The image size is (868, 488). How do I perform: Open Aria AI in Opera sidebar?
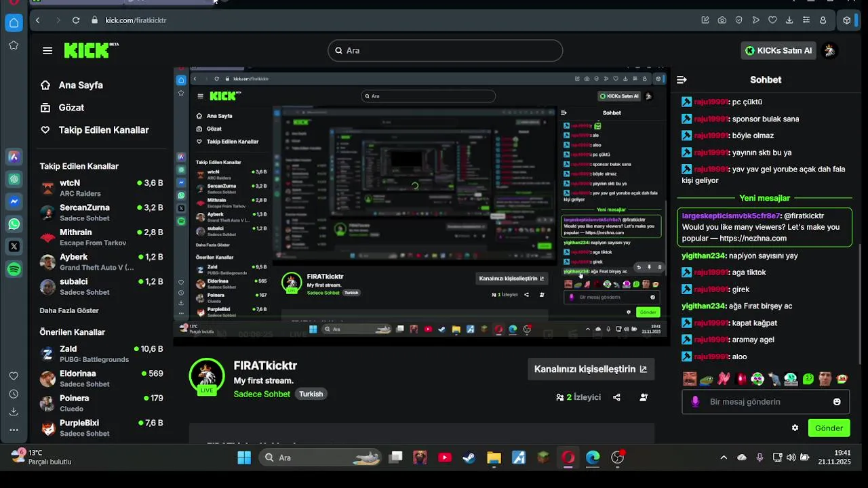point(14,157)
